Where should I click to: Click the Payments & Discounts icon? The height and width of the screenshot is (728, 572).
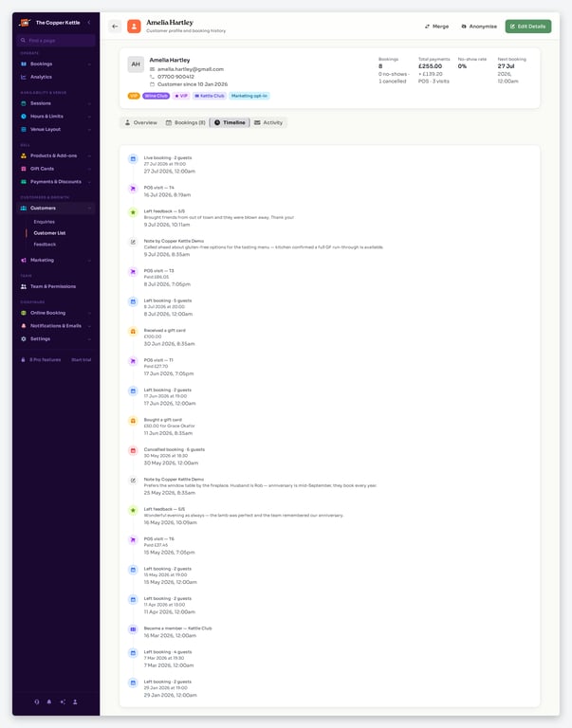(24, 182)
